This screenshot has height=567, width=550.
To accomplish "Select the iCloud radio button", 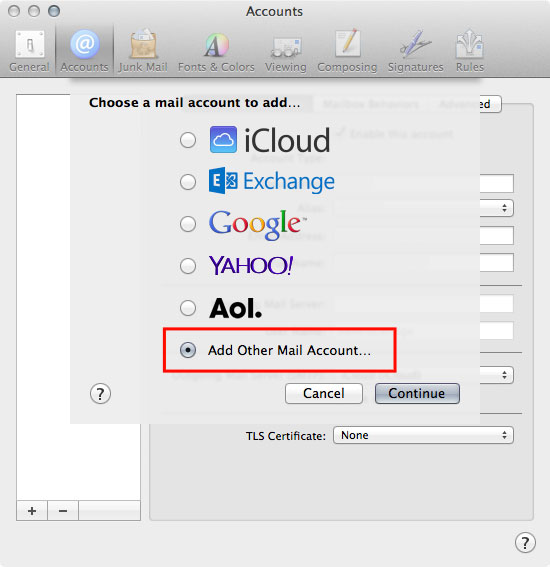I will tap(188, 140).
